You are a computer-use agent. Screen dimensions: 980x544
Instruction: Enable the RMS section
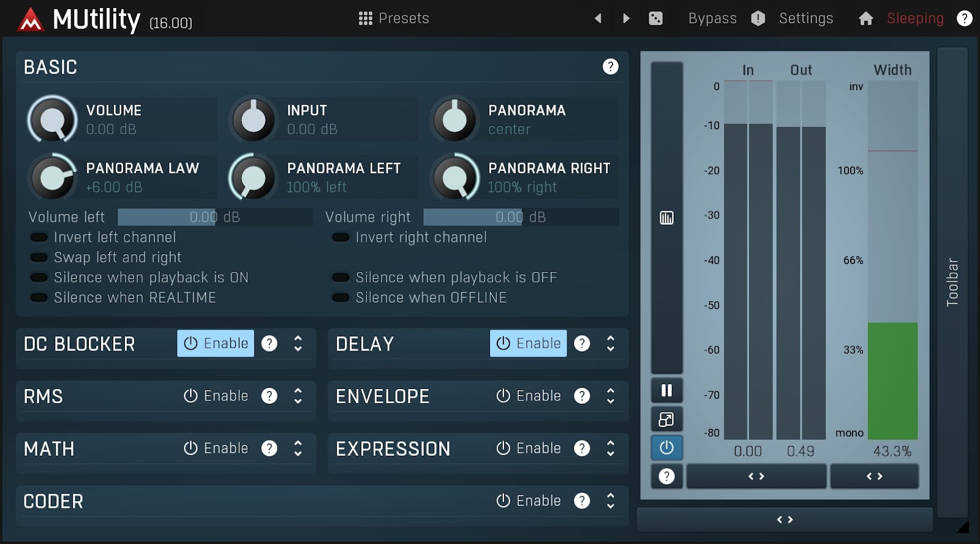tap(216, 396)
